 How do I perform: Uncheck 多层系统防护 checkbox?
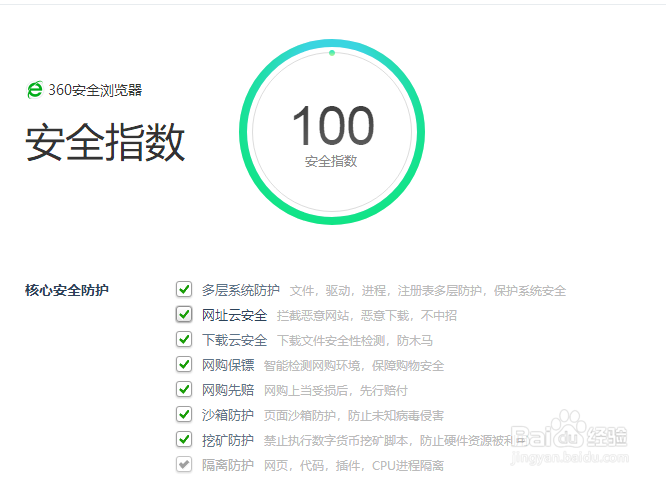(184, 289)
